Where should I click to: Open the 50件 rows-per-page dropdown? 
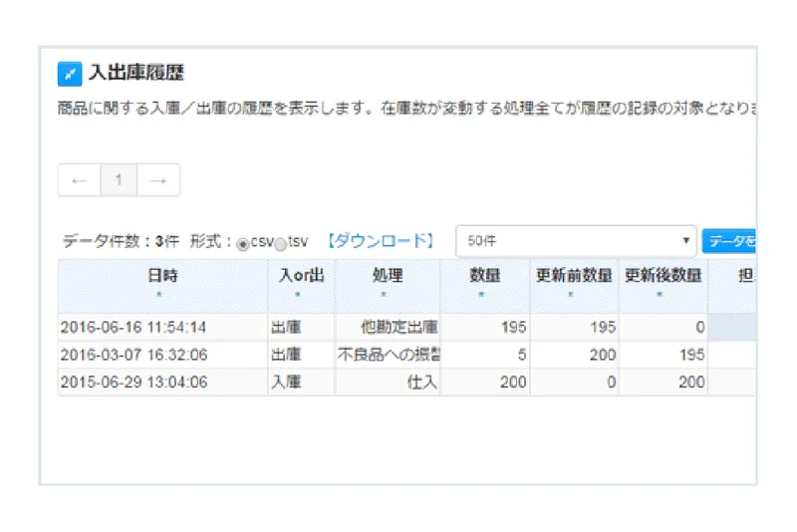coord(576,241)
